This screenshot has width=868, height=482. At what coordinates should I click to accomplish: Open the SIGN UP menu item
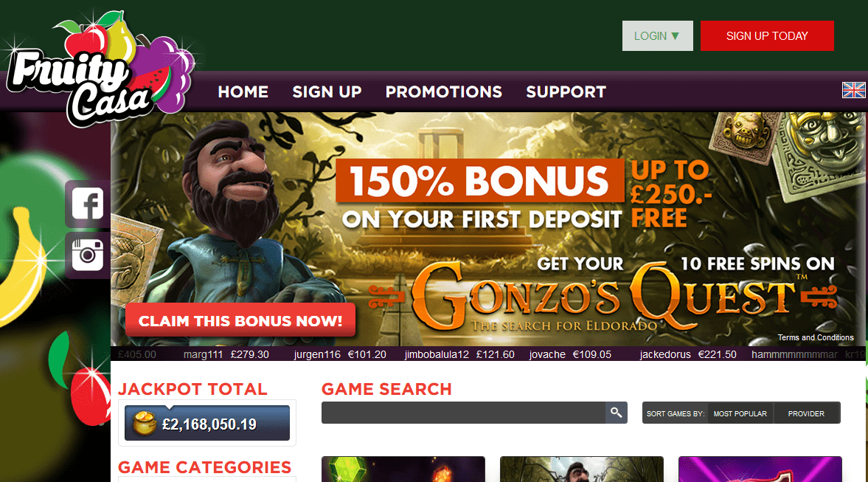pyautogui.click(x=327, y=92)
